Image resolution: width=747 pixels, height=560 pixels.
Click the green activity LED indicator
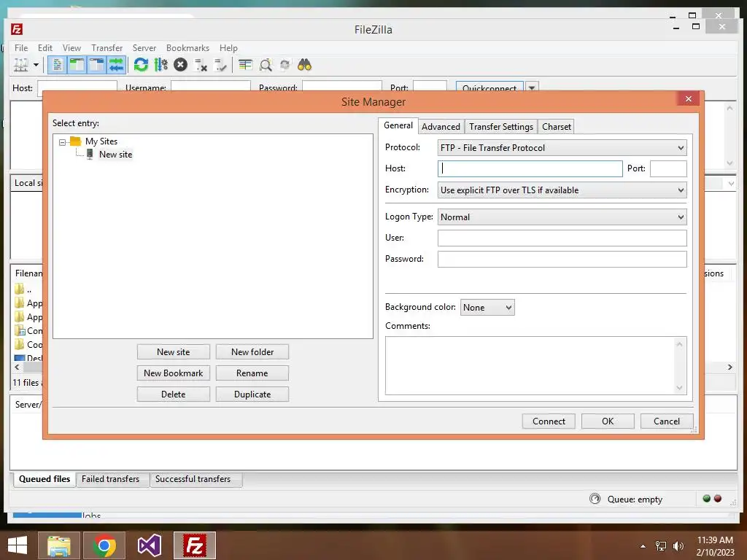(706, 499)
